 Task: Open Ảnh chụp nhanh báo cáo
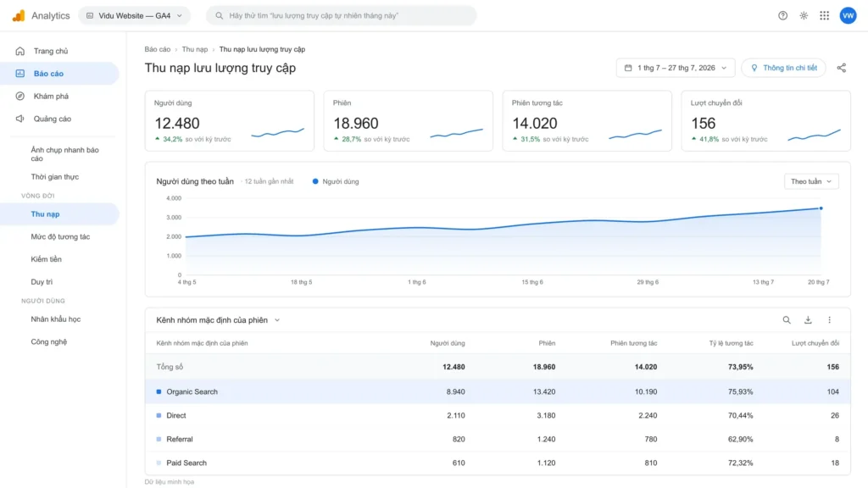pos(64,154)
